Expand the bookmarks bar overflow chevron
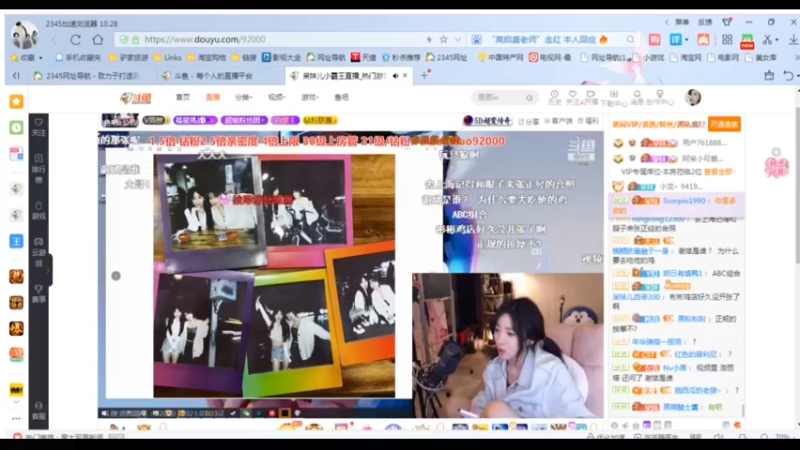The height and width of the screenshot is (450, 800). pyautogui.click(x=796, y=58)
